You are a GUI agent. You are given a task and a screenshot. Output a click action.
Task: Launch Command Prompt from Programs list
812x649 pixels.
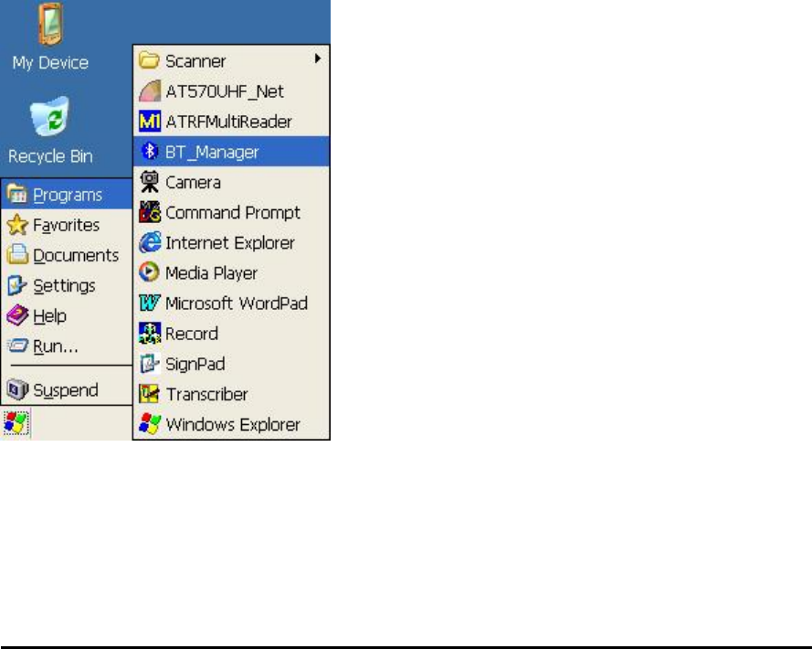(x=231, y=212)
